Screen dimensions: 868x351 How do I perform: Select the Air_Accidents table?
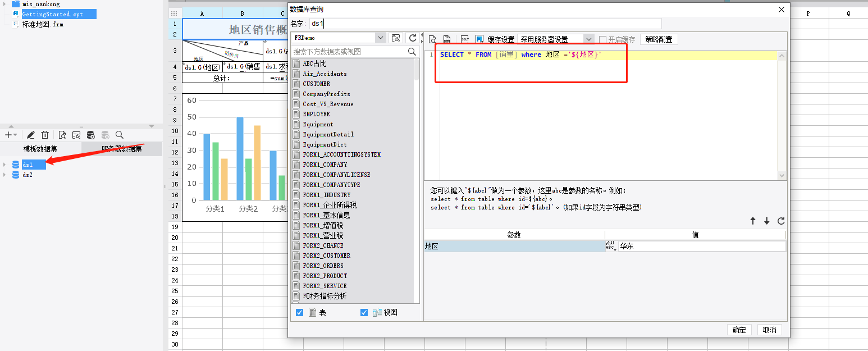coord(325,74)
